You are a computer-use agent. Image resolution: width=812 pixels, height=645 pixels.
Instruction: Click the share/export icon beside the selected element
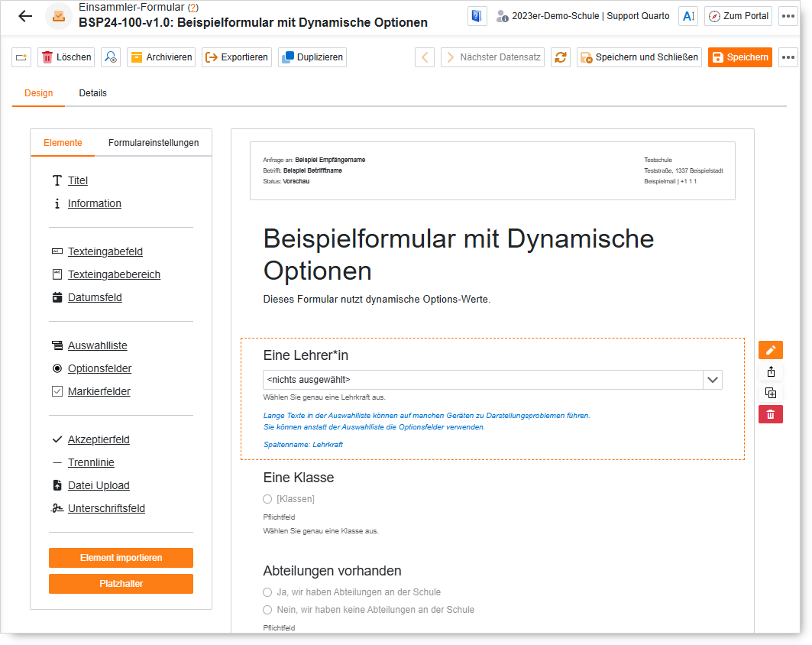tap(770, 371)
